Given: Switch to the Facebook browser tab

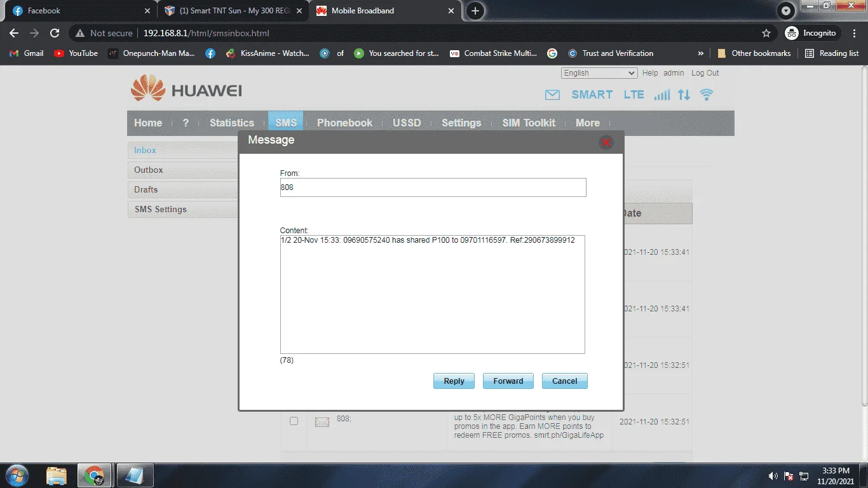Looking at the screenshot, I should click(79, 11).
